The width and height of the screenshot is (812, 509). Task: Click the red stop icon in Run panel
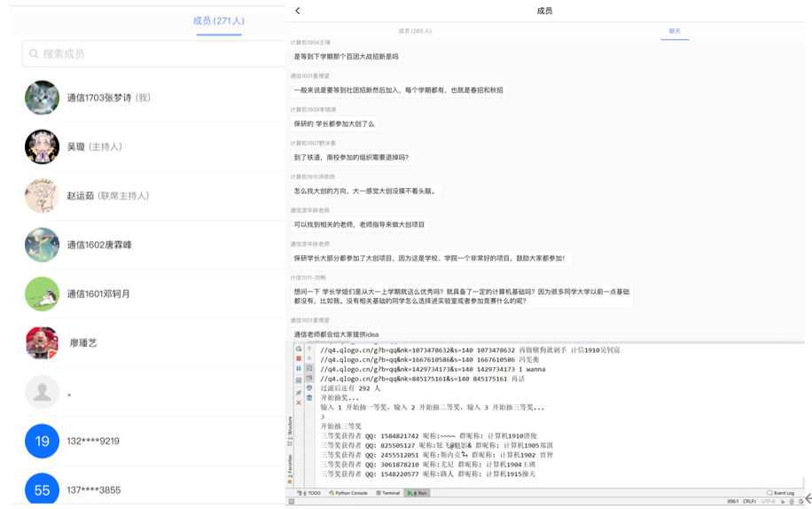coord(299,359)
